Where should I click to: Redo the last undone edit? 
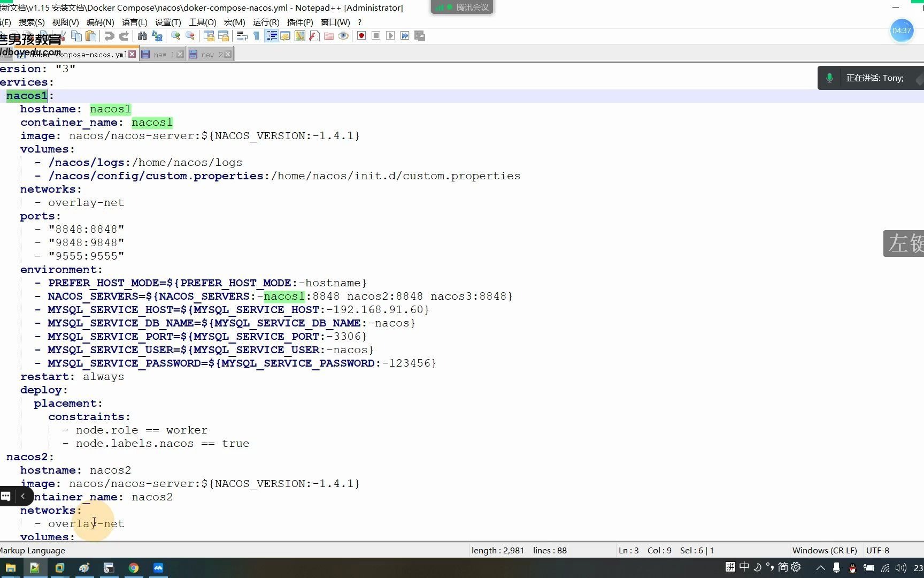pos(124,36)
